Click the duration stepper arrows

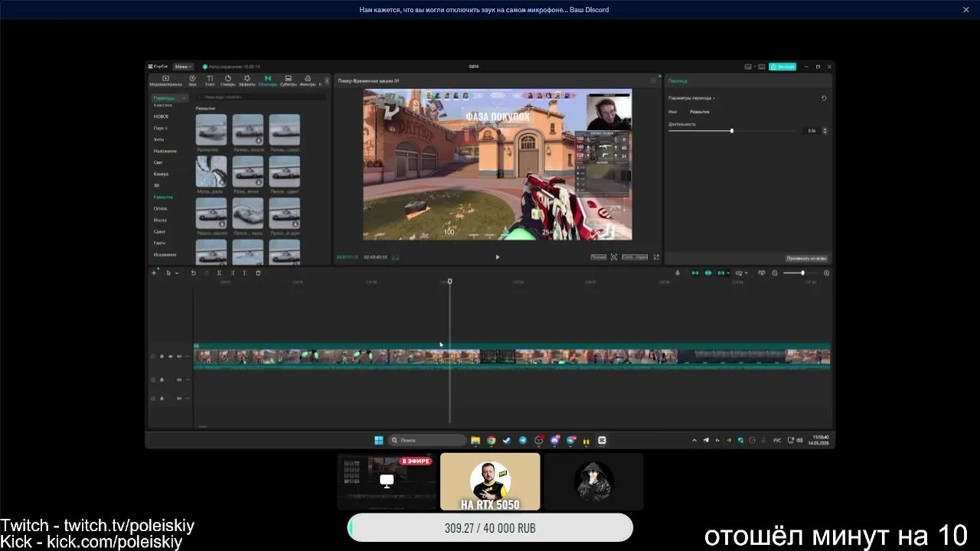(825, 131)
